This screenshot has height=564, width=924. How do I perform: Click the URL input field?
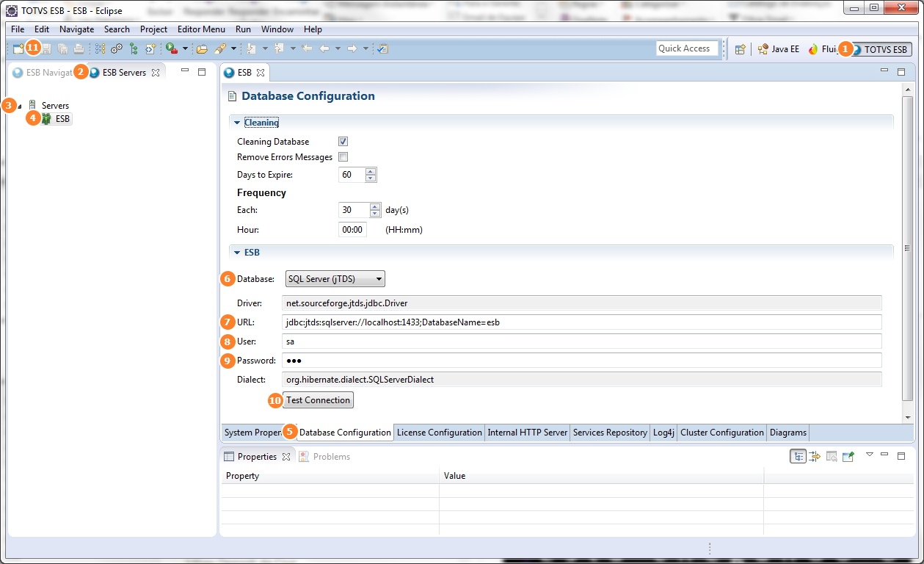(582, 322)
